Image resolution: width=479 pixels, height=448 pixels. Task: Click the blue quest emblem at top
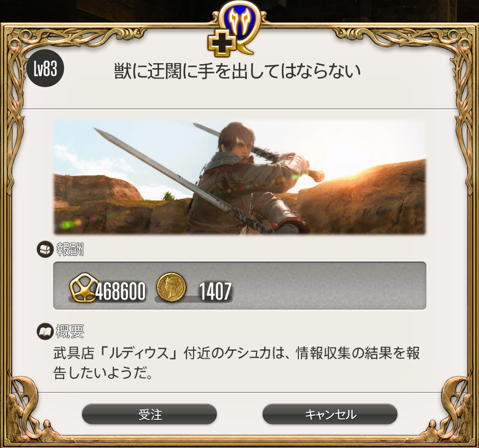click(x=240, y=25)
